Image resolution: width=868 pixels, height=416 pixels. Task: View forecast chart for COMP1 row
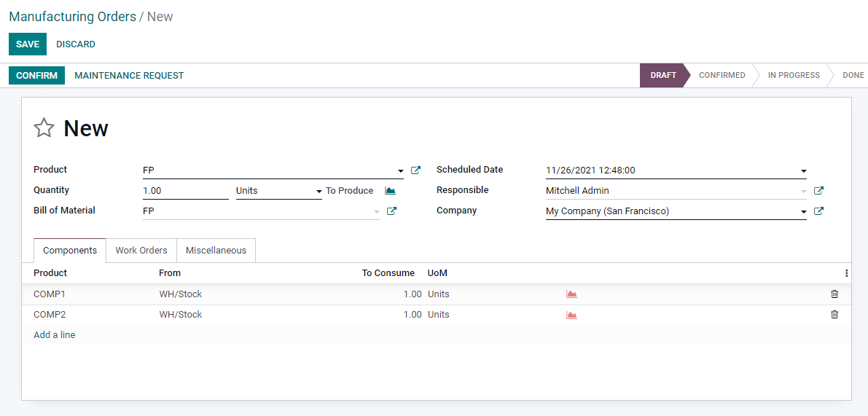(571, 294)
